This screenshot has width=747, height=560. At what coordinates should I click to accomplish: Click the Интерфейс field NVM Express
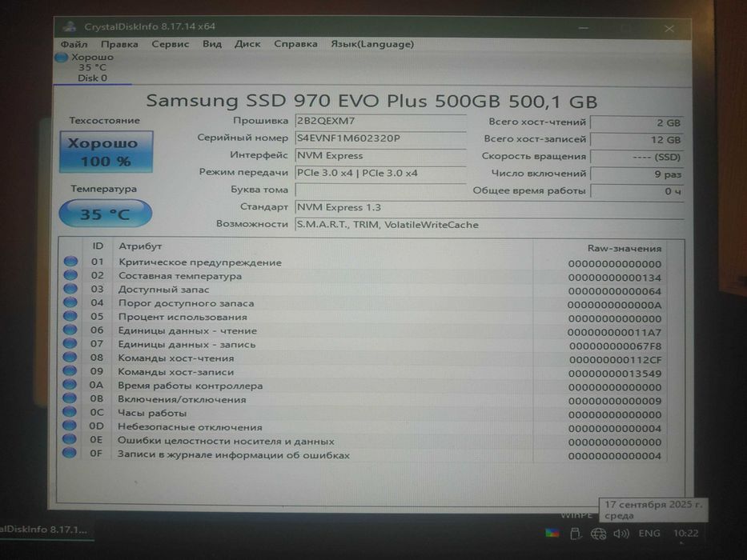[x=380, y=156]
